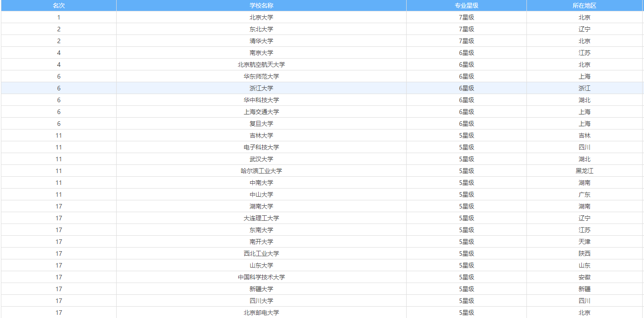The height and width of the screenshot is (318, 644).
Task: Click the 黑龙江 region cell
Action: click(x=585, y=171)
